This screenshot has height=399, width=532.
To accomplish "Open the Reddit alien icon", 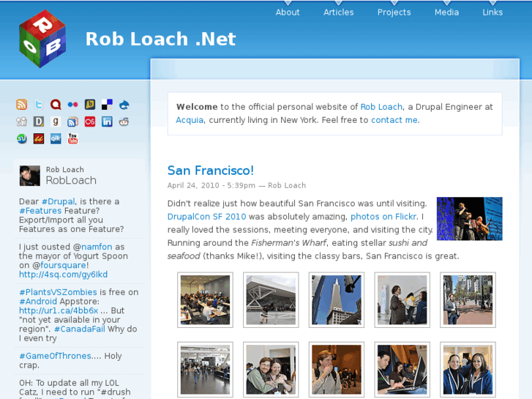I will click(124, 122).
